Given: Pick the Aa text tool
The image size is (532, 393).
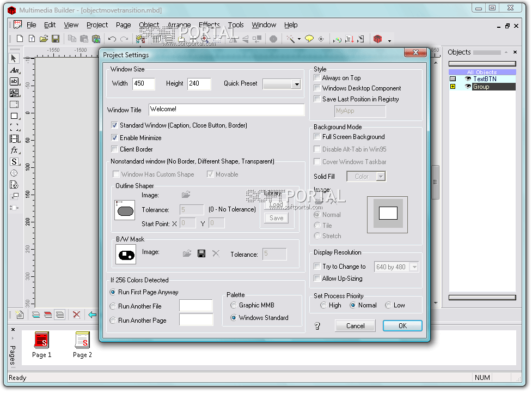Looking at the screenshot, I should pos(14,70).
